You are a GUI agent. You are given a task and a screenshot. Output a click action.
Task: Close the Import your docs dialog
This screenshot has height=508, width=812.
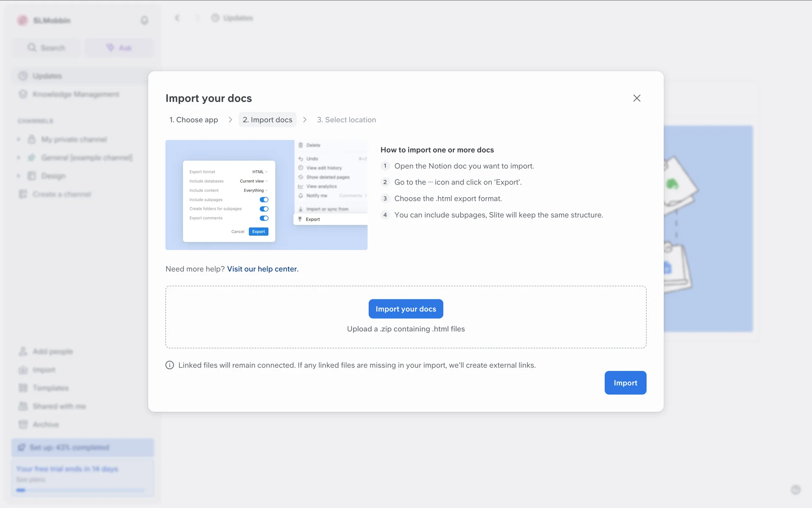[636, 98]
